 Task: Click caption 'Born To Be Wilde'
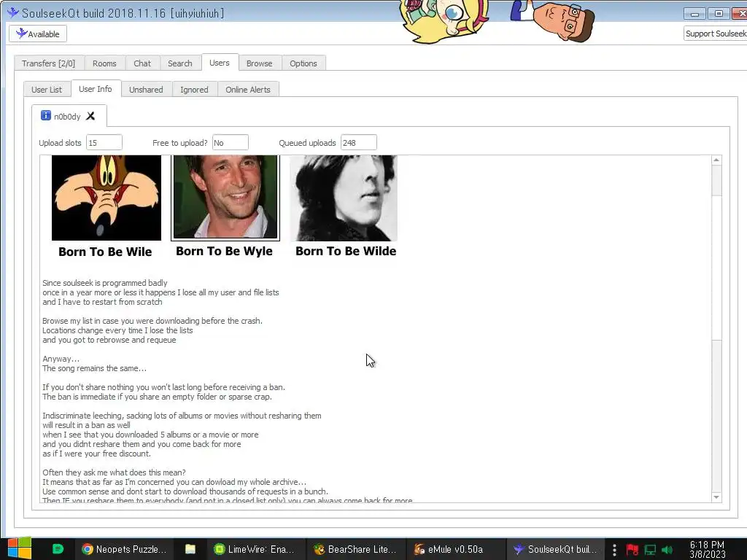pos(346,251)
